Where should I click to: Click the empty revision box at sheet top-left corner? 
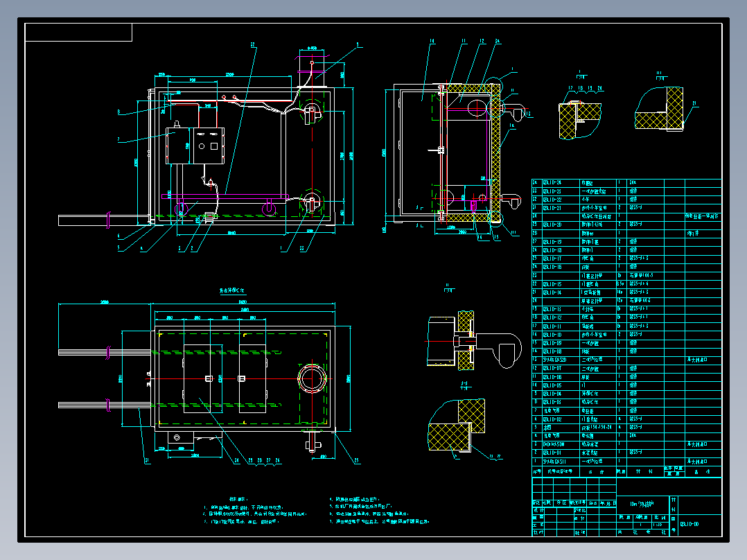tap(78, 33)
